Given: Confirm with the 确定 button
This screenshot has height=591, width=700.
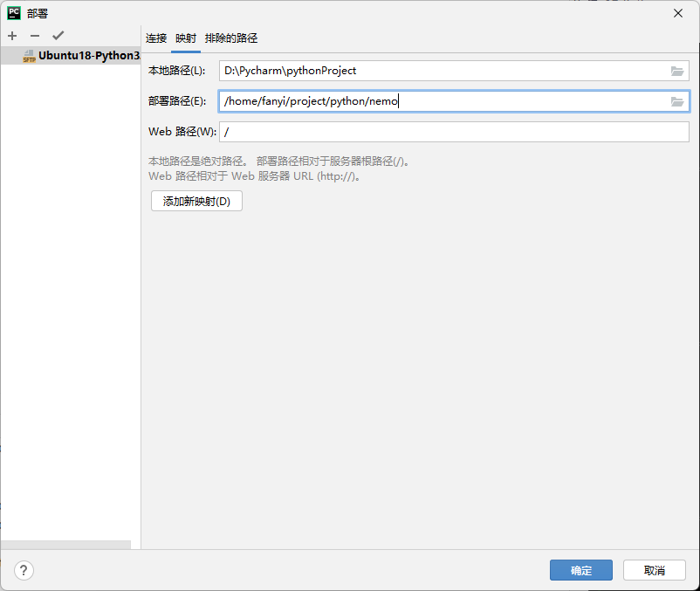Looking at the screenshot, I should click(x=580, y=570).
